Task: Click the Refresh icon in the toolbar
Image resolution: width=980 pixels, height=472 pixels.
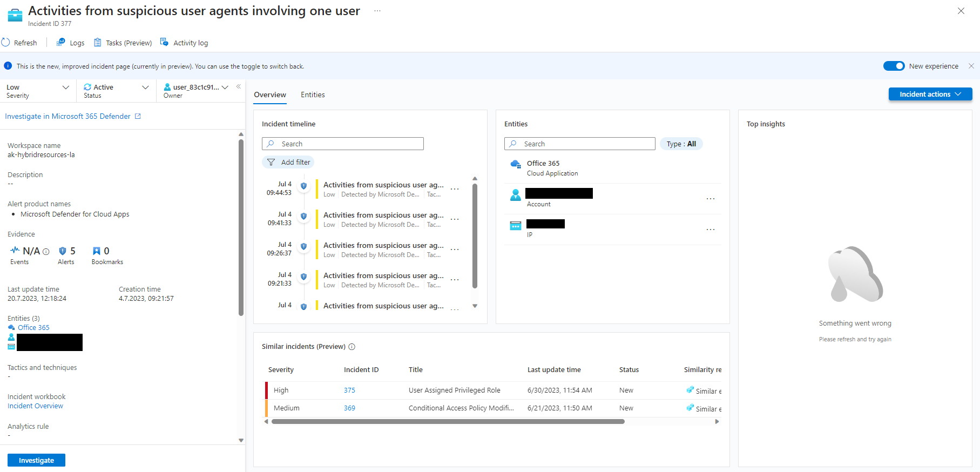Action: tap(6, 43)
